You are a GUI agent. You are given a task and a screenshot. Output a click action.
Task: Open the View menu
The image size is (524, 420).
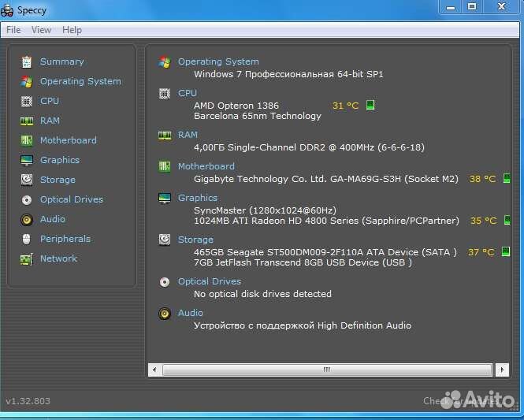(x=42, y=30)
